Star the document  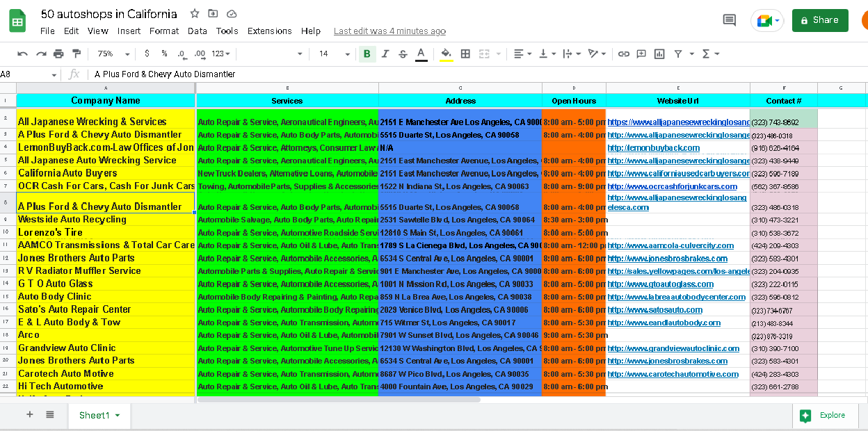[x=195, y=14]
